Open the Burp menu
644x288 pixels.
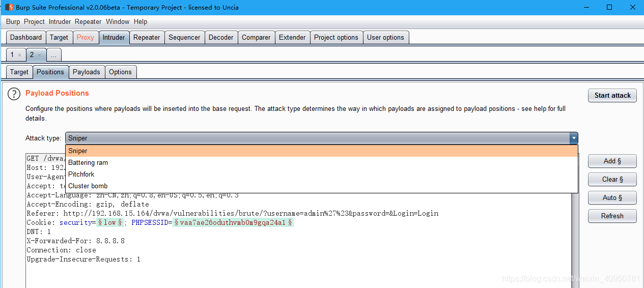13,21
